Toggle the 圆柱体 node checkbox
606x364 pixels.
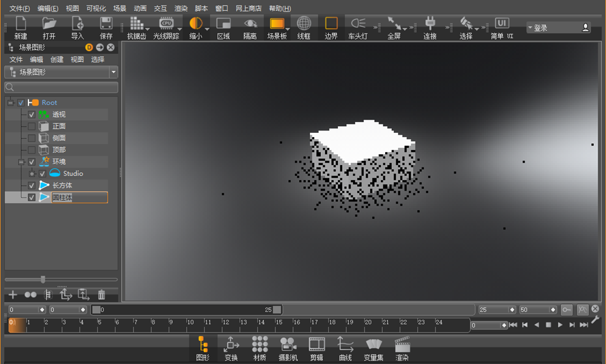(x=32, y=197)
